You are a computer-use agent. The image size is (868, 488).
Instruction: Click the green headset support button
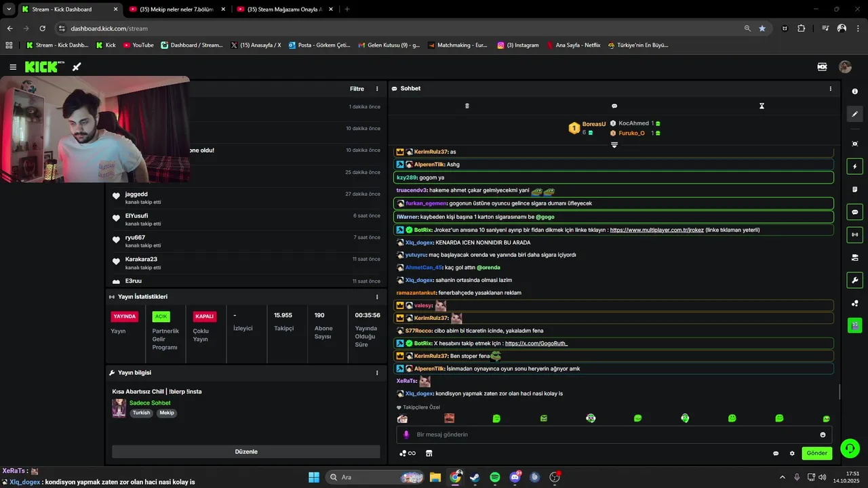tap(850, 448)
